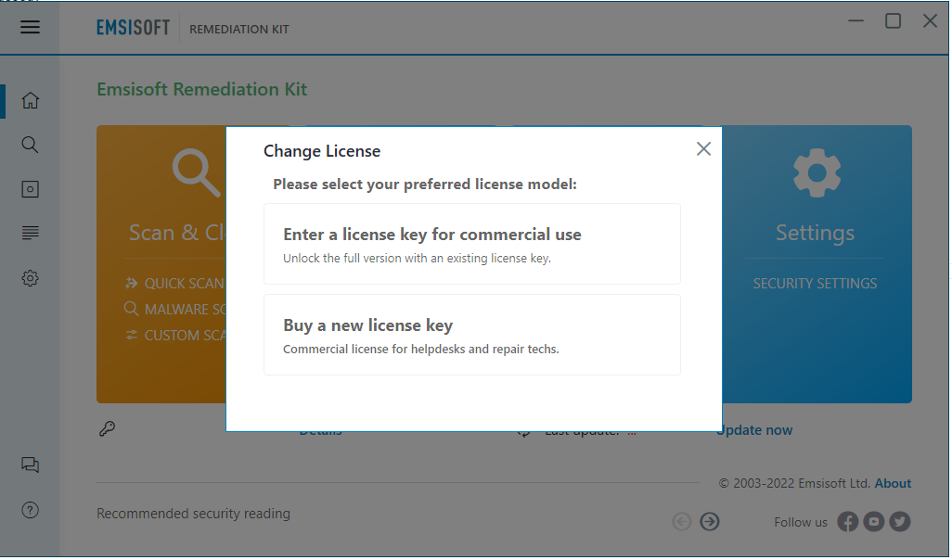Click the large Settings gear tile icon

click(x=817, y=173)
